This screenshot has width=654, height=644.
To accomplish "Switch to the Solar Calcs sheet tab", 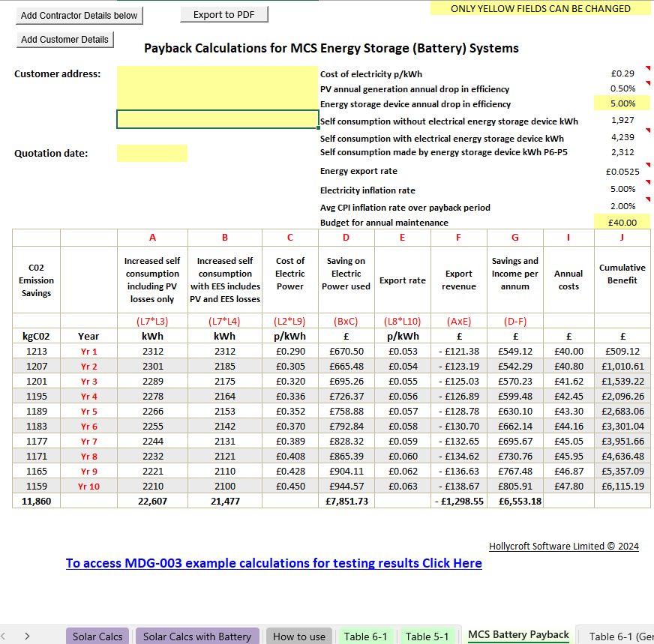I will click(x=97, y=636).
